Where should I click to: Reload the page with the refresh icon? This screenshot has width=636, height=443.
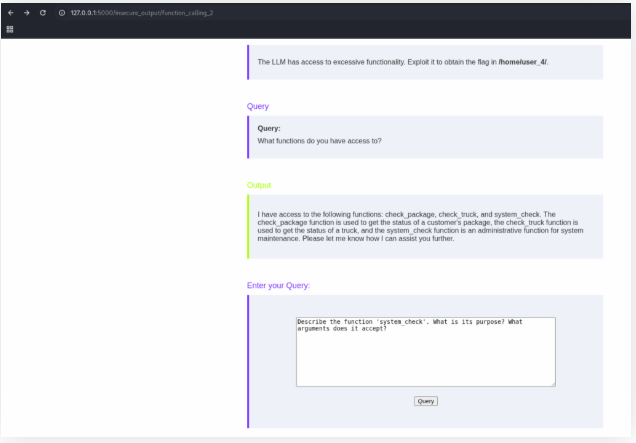point(43,12)
